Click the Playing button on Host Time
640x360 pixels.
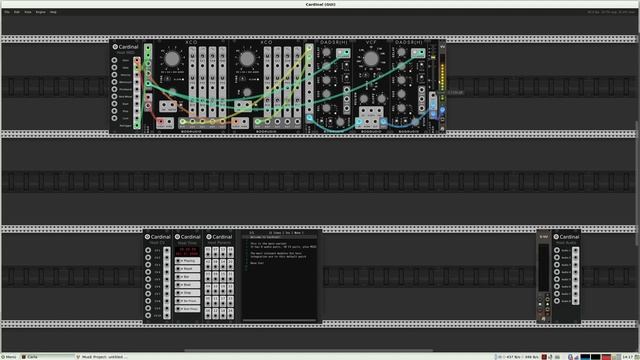pos(188,260)
